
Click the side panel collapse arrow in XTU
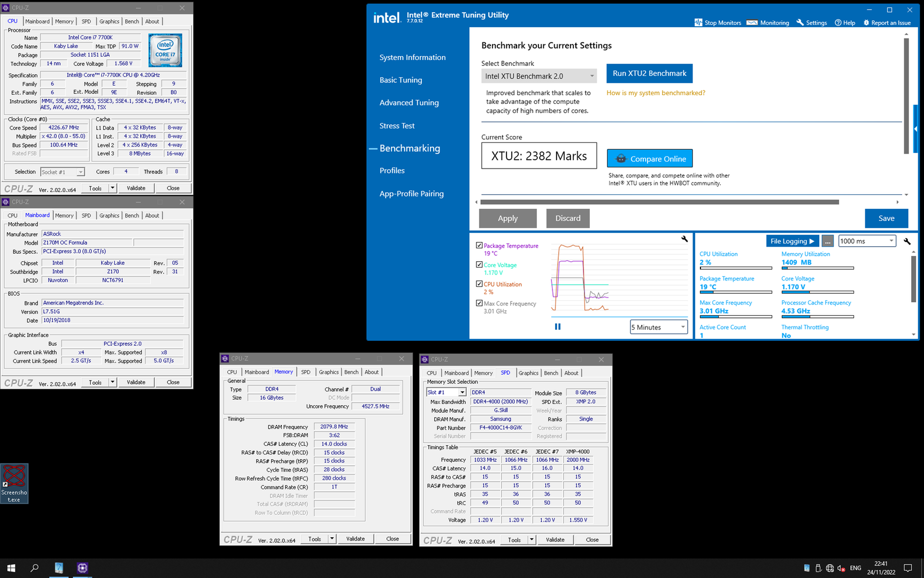[915, 129]
